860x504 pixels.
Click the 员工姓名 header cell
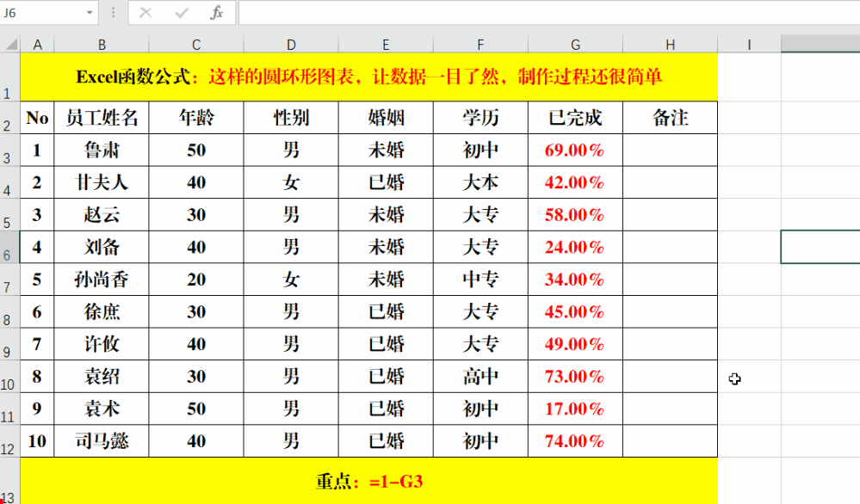tap(102, 118)
